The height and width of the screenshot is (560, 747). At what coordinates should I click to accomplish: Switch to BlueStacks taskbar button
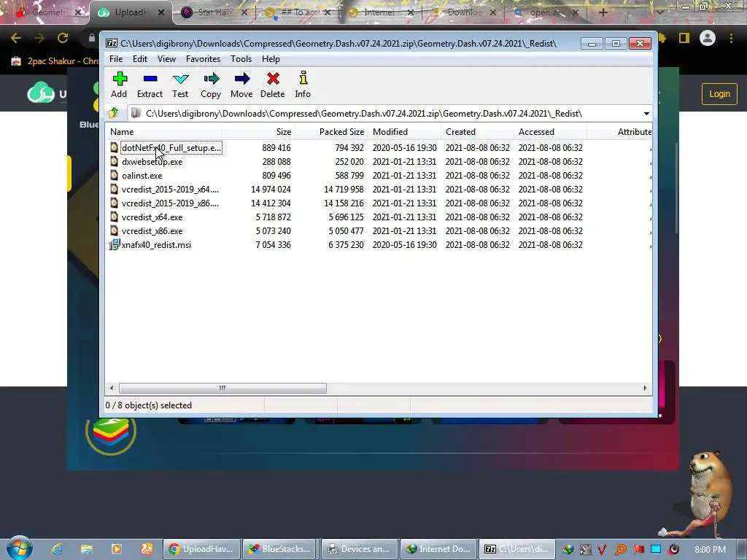click(x=281, y=549)
